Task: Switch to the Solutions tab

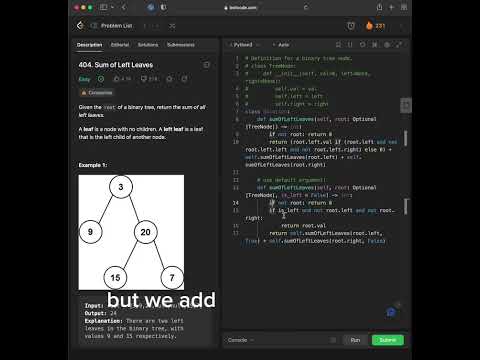Action: [148, 45]
